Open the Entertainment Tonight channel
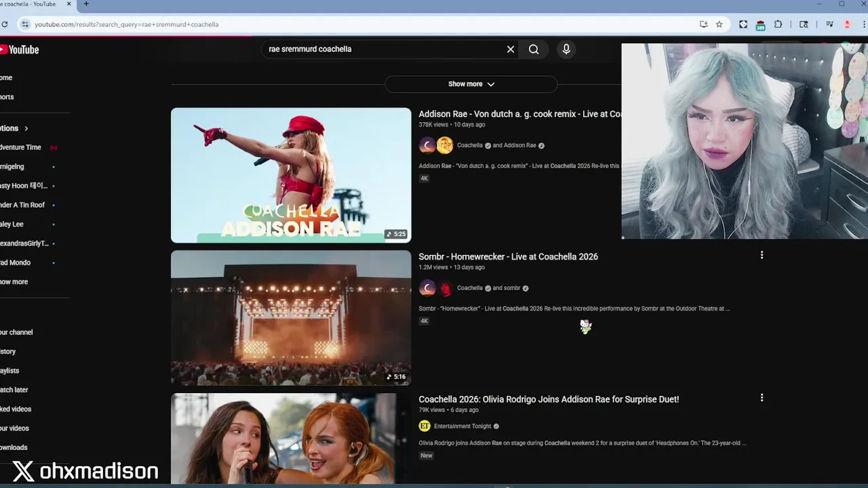The image size is (868, 488). [x=462, y=426]
